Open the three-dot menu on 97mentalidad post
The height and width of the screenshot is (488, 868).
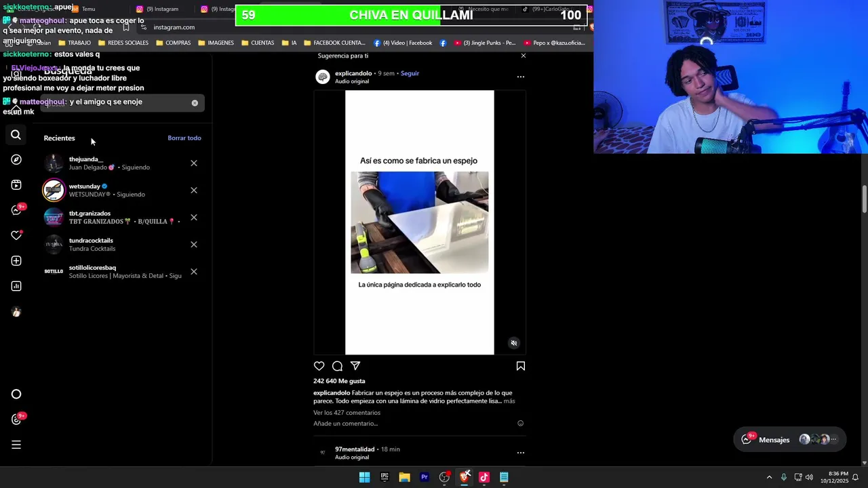click(521, 453)
